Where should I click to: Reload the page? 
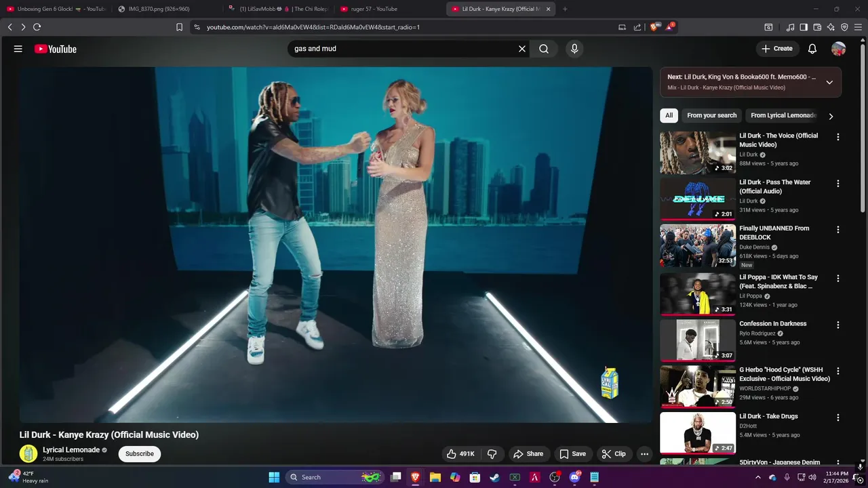37,27
